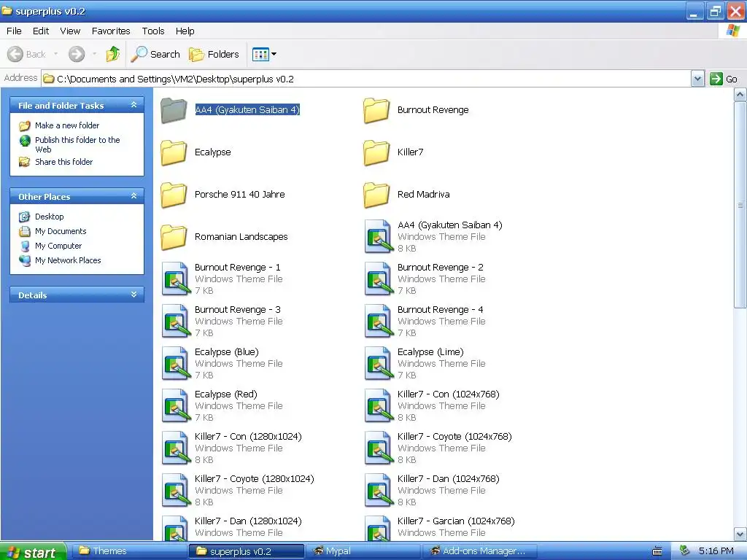Screen dimensions: 747x560
Task: Select Burnout Revenge - 4 theme file icon
Action: [379, 321]
